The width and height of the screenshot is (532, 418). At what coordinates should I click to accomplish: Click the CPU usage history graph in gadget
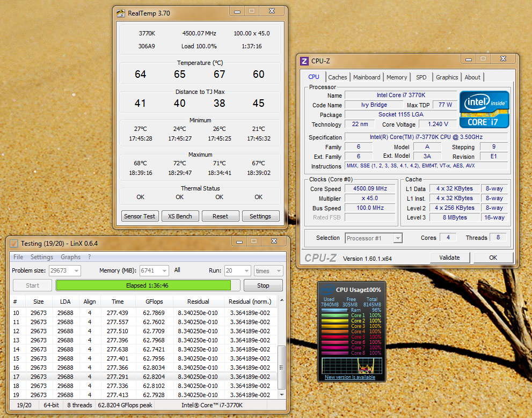tap(352, 366)
